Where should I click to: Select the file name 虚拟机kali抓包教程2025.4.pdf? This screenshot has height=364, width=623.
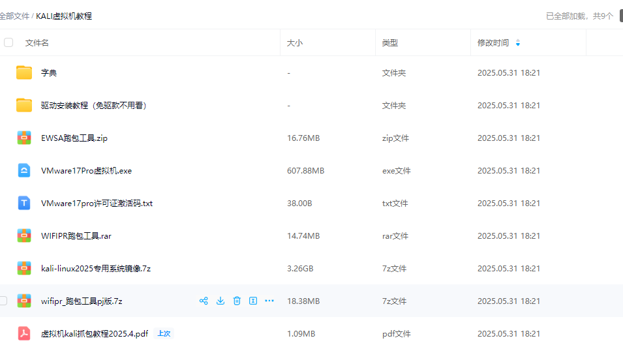tap(95, 333)
